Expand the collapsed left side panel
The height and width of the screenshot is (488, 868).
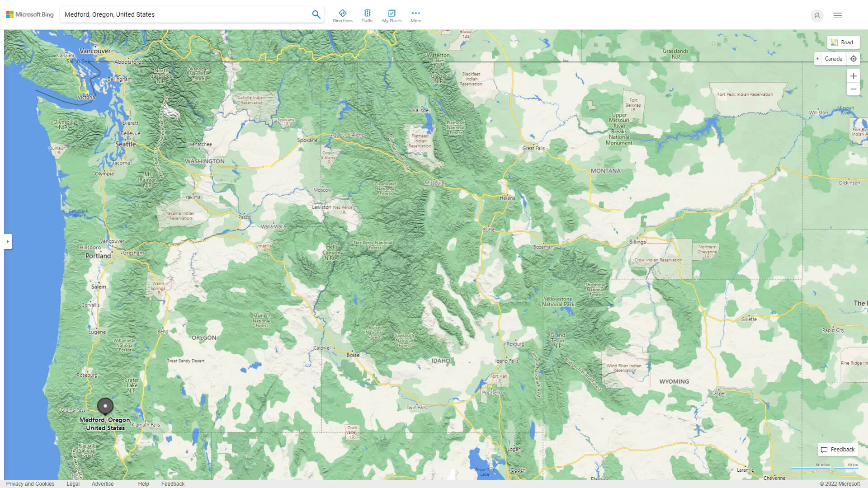click(x=8, y=242)
